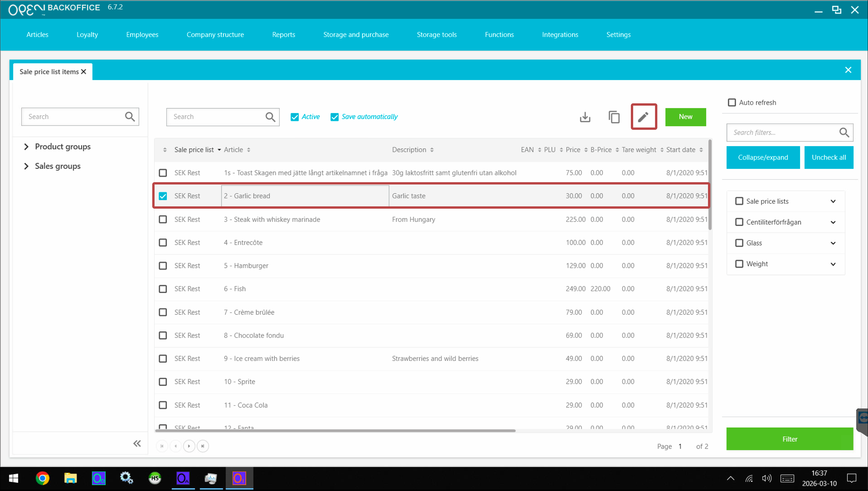Open the Storage and purchase menu
Screen dimensions: 868x491
(x=355, y=35)
